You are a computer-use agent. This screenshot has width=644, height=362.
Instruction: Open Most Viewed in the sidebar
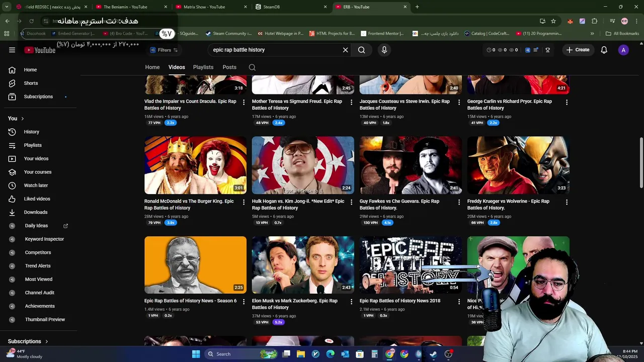tap(38, 279)
